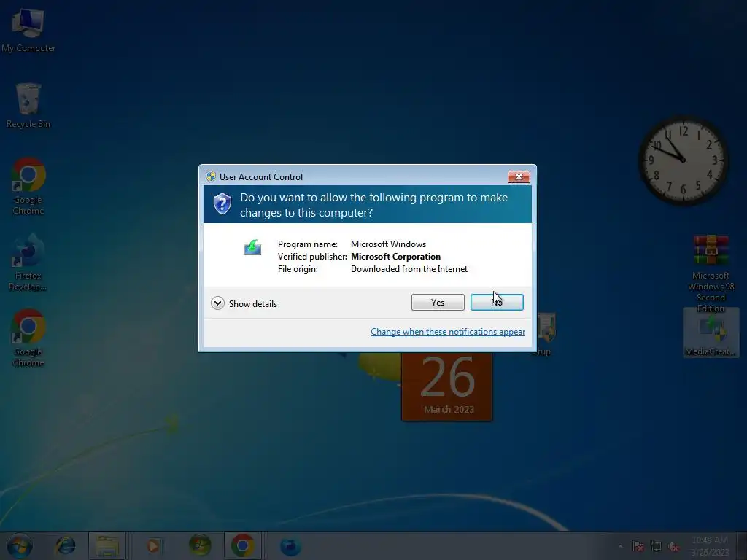This screenshot has width=747, height=560.
Task: Open the first Google Chrome desktop shortcut
Action: [28, 186]
